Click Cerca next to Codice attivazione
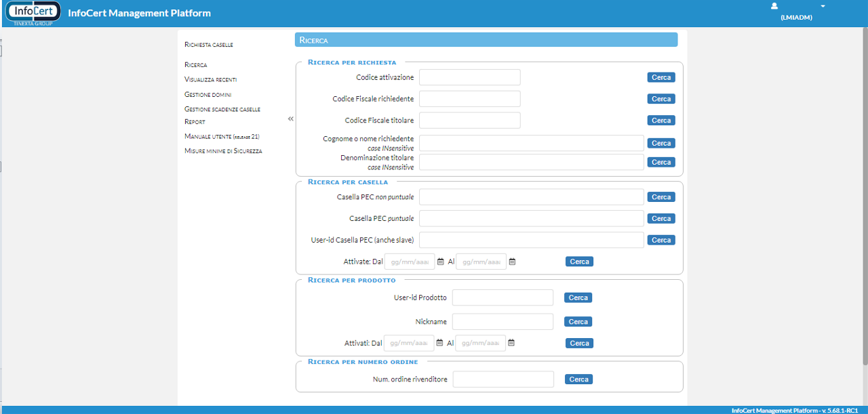Screen dimensions: 868x414 pyautogui.click(x=660, y=77)
